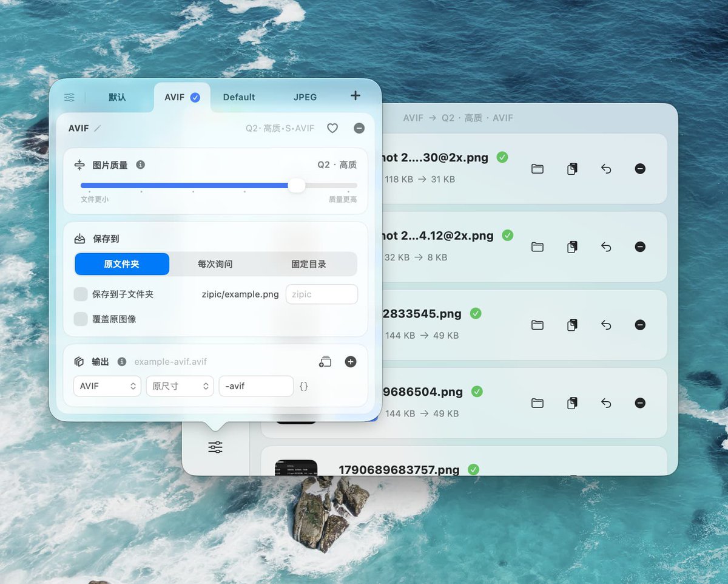Add a new preset with the plus icon
The image size is (728, 584).
coord(356,96)
